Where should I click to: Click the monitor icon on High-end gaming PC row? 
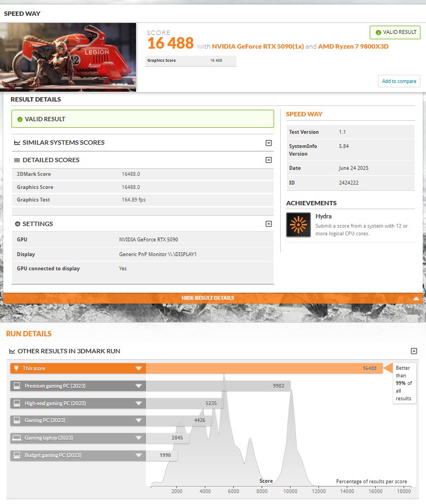pyautogui.click(x=17, y=403)
